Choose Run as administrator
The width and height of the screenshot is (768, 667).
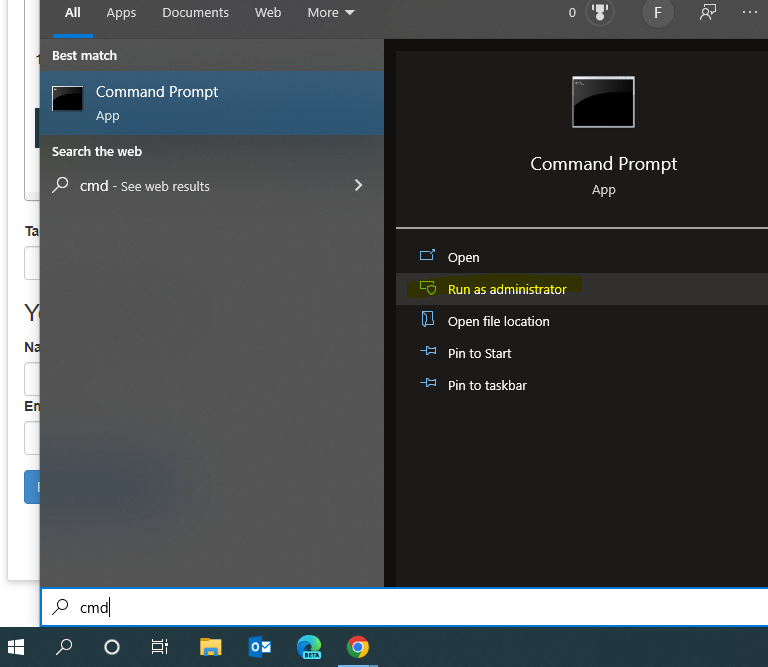pyautogui.click(x=506, y=289)
